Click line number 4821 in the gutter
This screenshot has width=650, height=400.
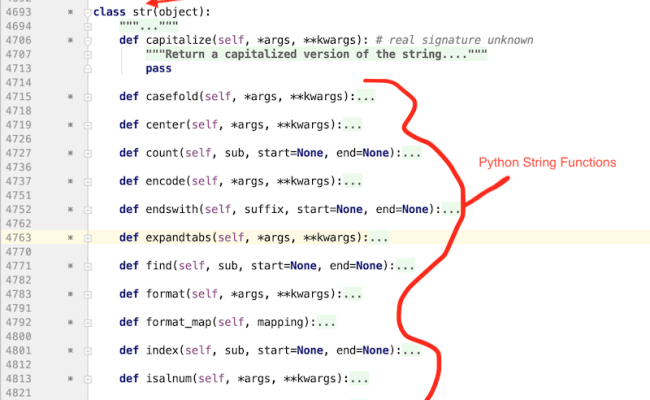18,393
